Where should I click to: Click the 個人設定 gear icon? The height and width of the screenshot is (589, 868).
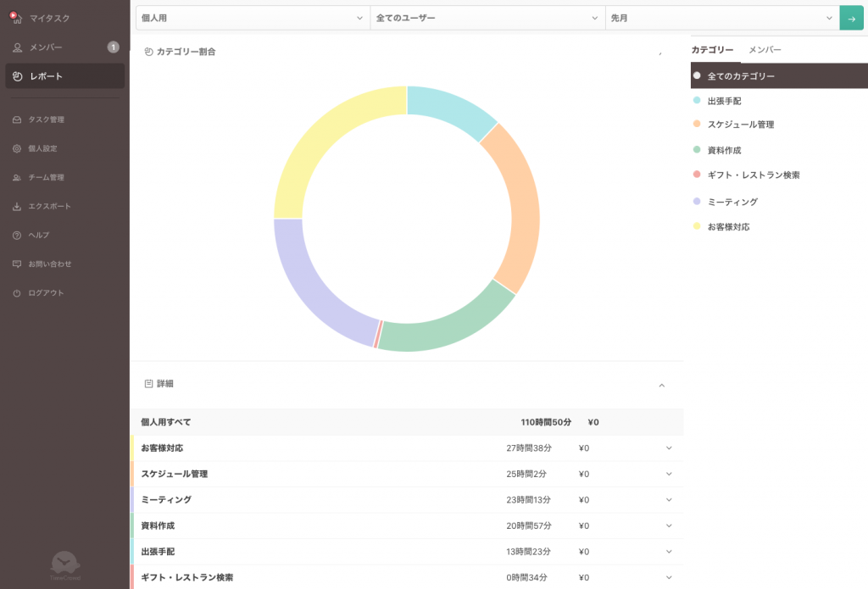(17, 148)
